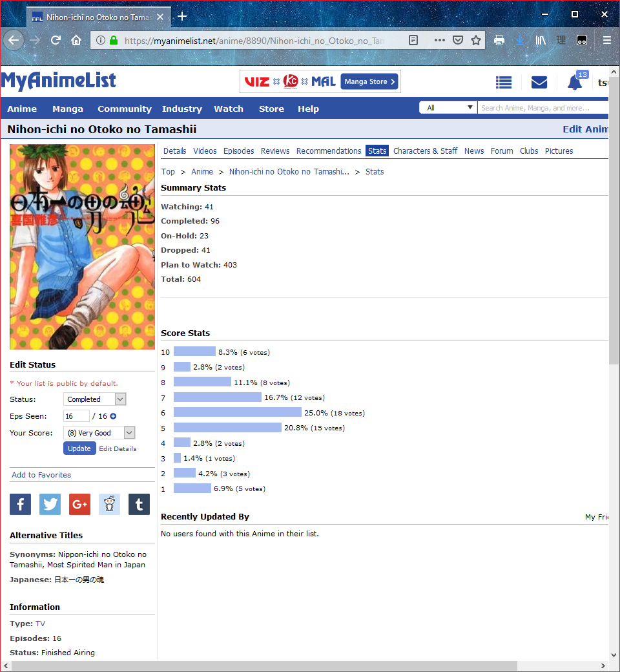Open Edit Details link
The image size is (620, 672).
coord(118,448)
